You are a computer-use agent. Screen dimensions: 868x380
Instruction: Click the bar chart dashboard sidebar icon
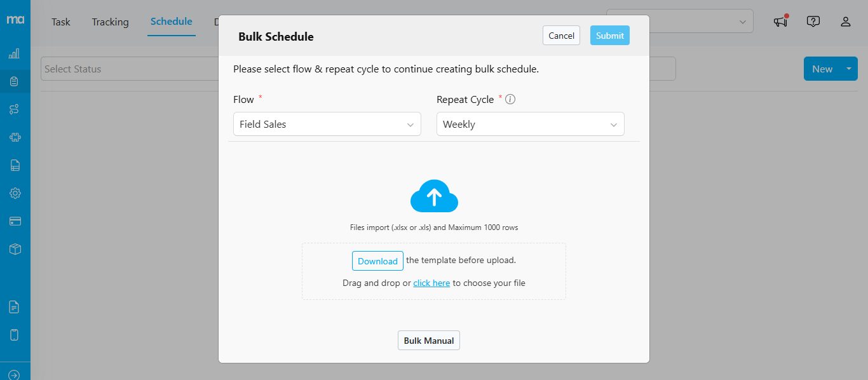[x=14, y=53]
